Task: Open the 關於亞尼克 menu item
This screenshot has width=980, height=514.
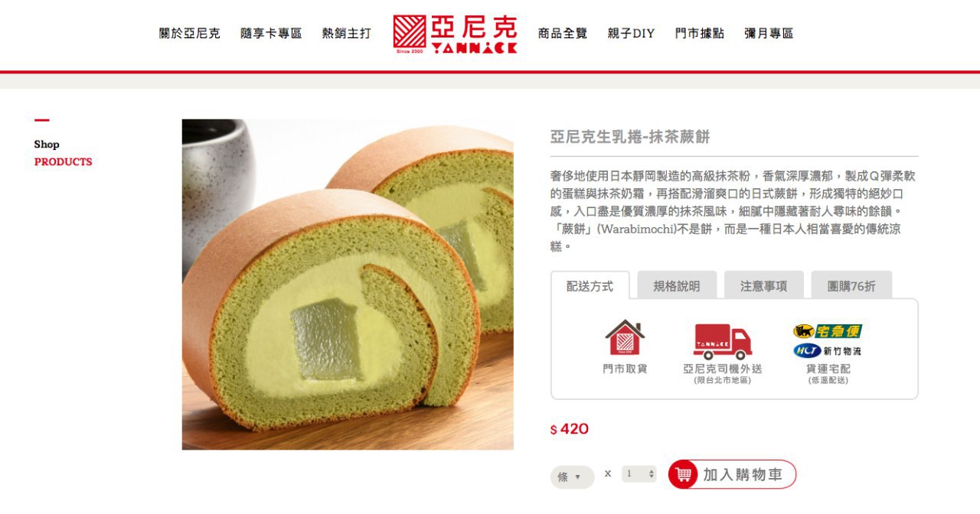Action: tap(190, 34)
